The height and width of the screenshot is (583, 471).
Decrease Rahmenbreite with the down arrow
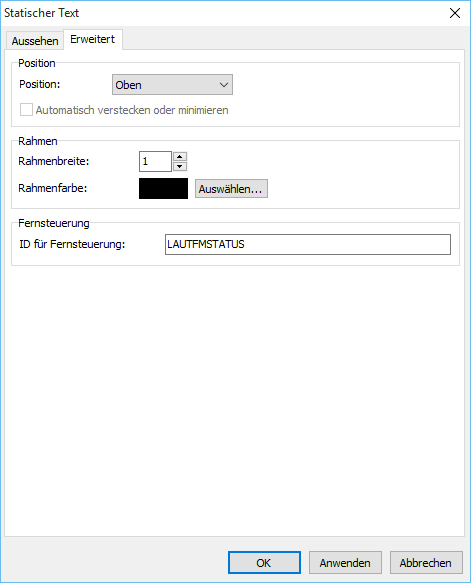click(180, 166)
